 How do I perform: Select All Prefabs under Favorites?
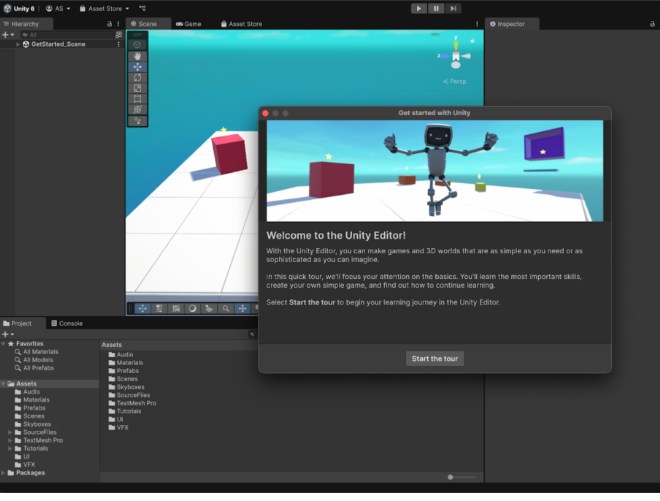(x=38, y=368)
